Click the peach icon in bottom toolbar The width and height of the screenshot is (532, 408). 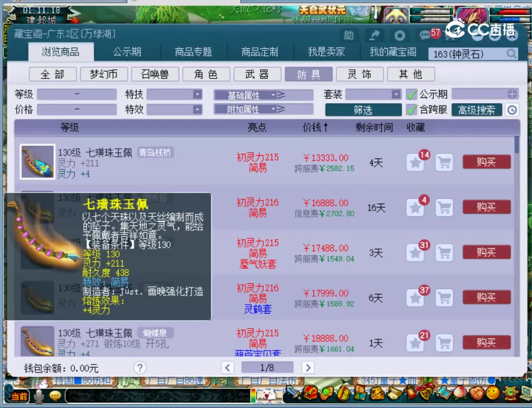click(459, 393)
